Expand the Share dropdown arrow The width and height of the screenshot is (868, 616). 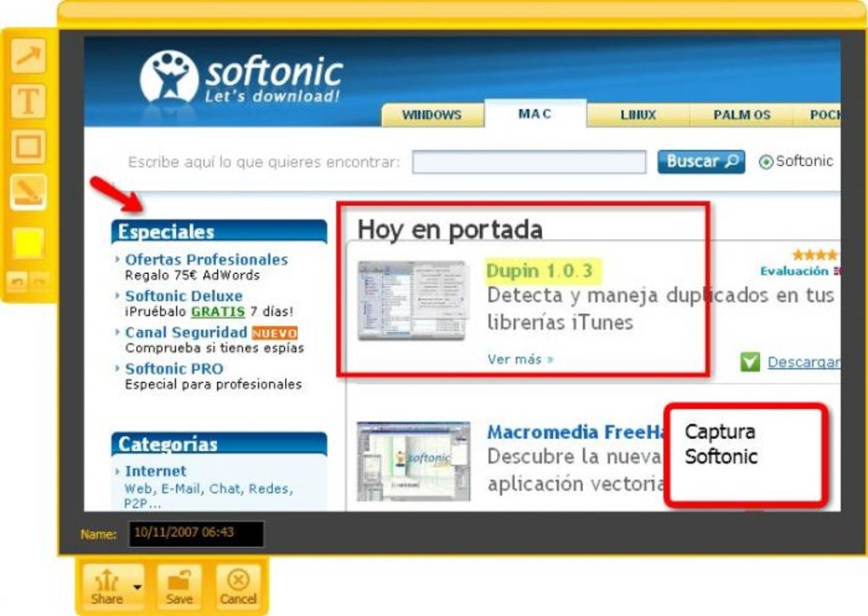click(x=137, y=588)
